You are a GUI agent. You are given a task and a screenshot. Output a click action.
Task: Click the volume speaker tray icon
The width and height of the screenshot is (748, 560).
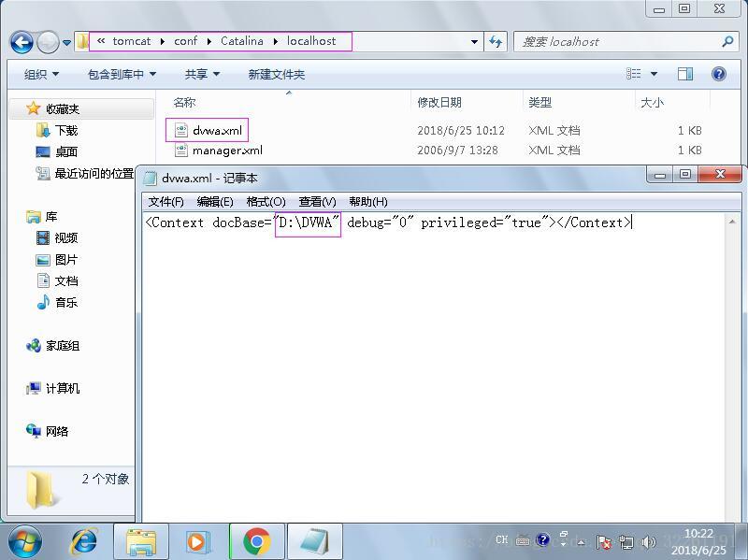click(648, 542)
